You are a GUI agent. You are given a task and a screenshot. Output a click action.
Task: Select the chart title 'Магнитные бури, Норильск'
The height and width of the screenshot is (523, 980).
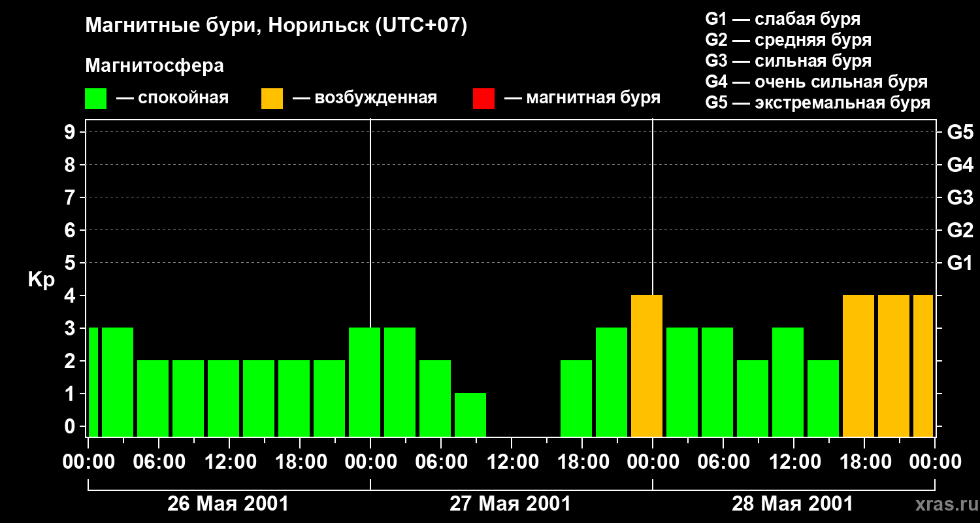tap(276, 26)
